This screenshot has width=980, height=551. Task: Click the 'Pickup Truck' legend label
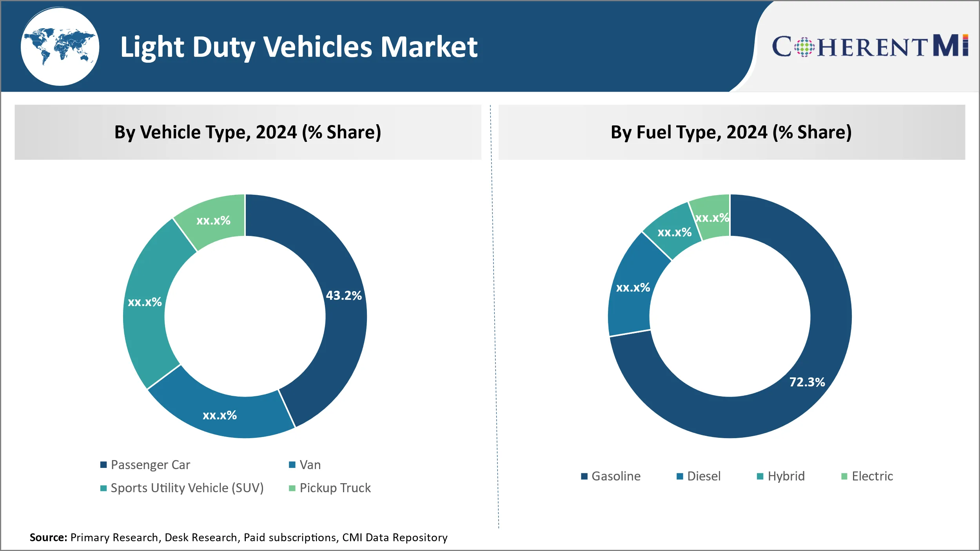pos(335,488)
